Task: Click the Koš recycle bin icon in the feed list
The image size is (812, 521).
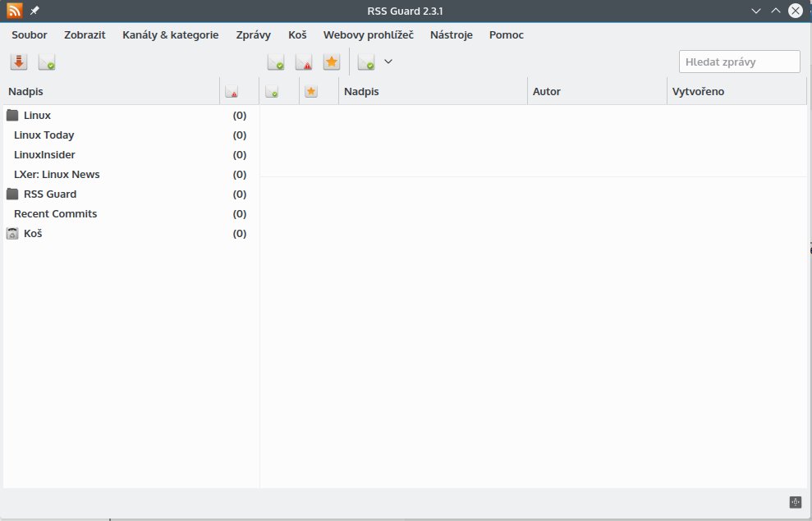Action: click(x=12, y=233)
